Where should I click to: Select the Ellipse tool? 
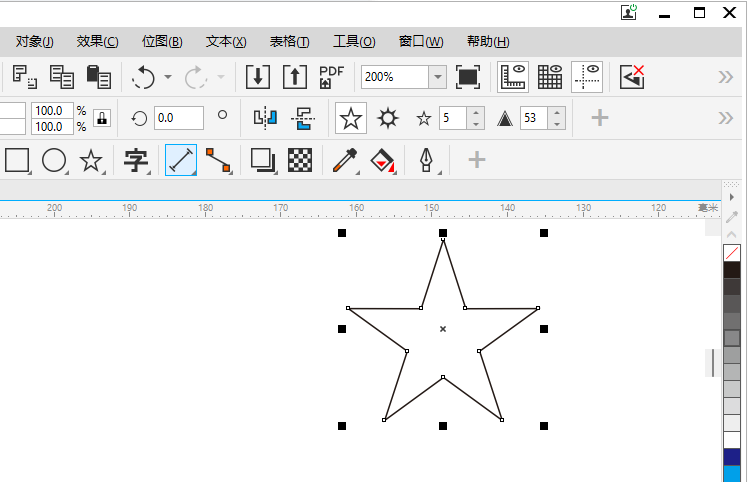54,160
